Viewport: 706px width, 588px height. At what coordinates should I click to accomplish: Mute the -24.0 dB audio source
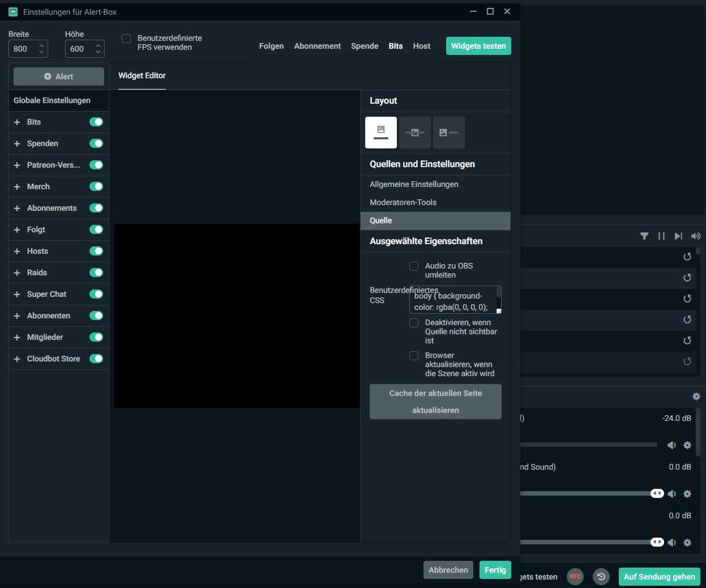tap(671, 445)
